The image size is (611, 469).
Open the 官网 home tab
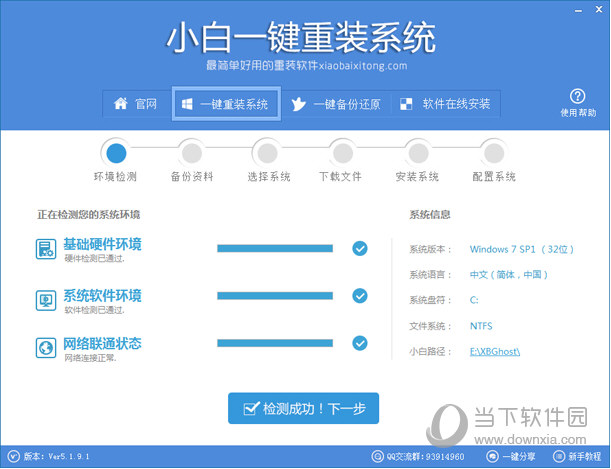click(x=137, y=104)
